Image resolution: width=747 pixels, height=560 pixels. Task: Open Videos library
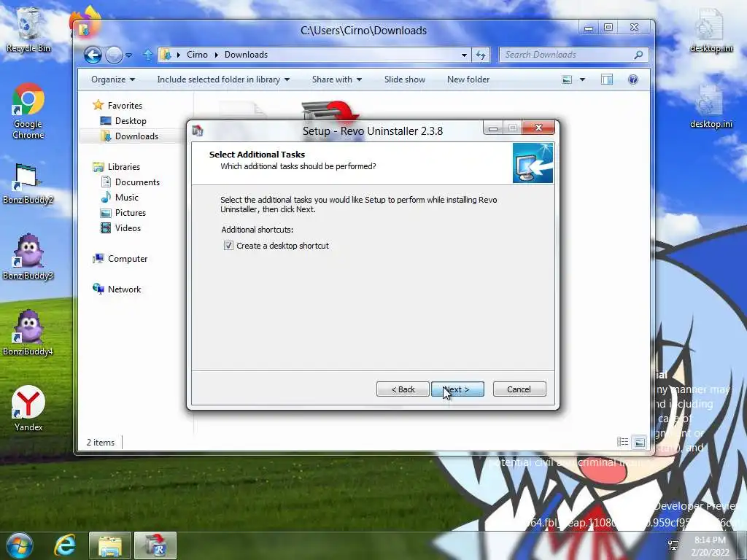tap(127, 228)
